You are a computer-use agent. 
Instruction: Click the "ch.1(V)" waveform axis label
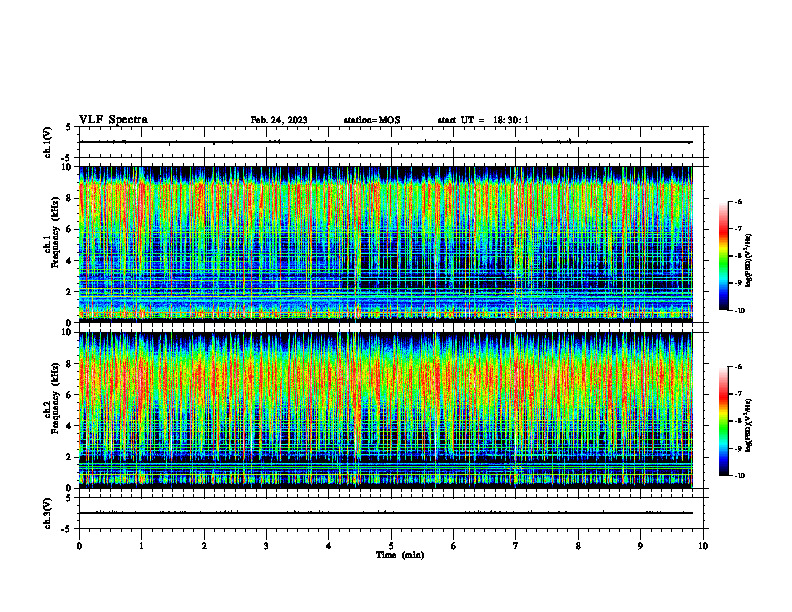(47, 142)
